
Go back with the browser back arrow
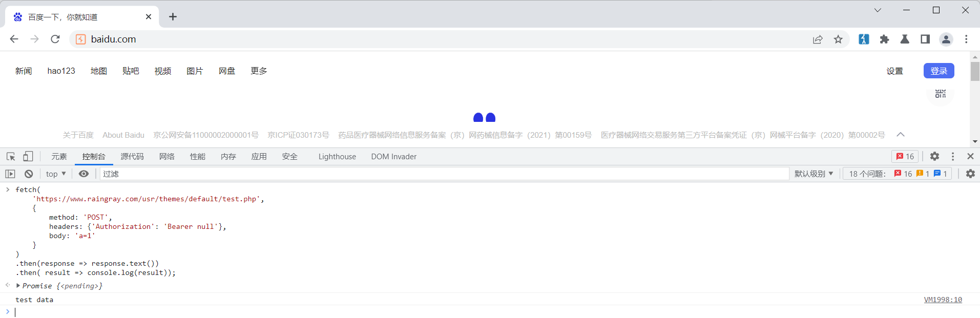coord(14,39)
